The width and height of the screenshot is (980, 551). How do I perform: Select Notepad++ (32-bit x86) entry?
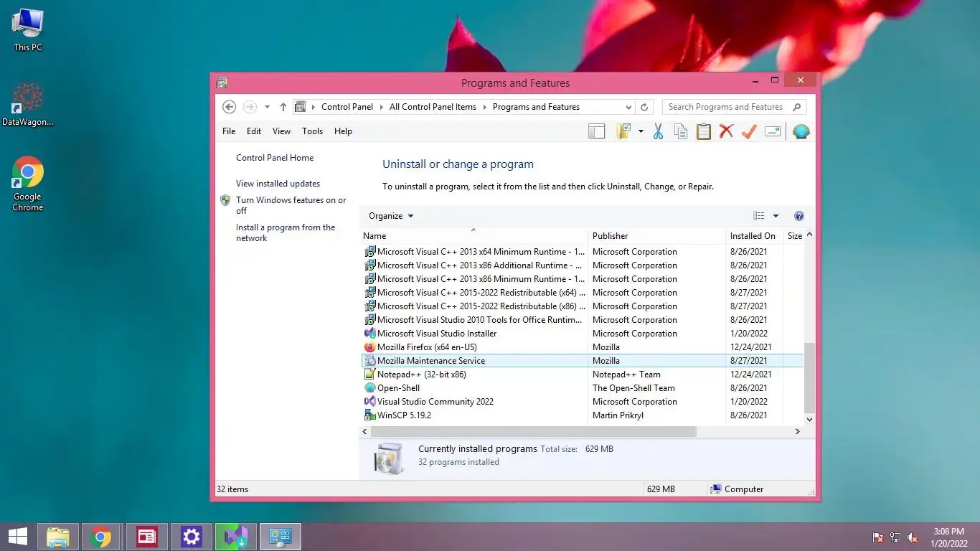pyautogui.click(x=583, y=375)
